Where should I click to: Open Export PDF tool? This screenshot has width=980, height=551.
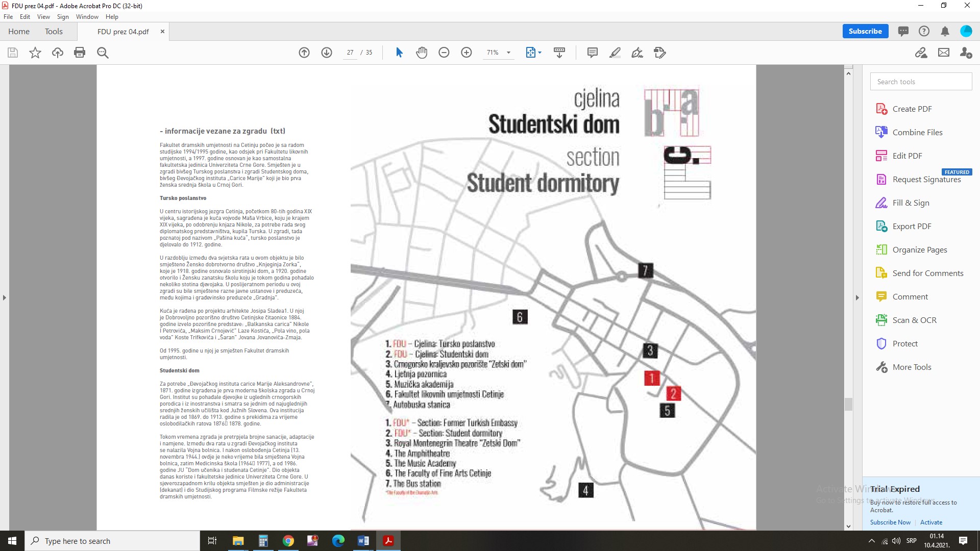tap(912, 226)
